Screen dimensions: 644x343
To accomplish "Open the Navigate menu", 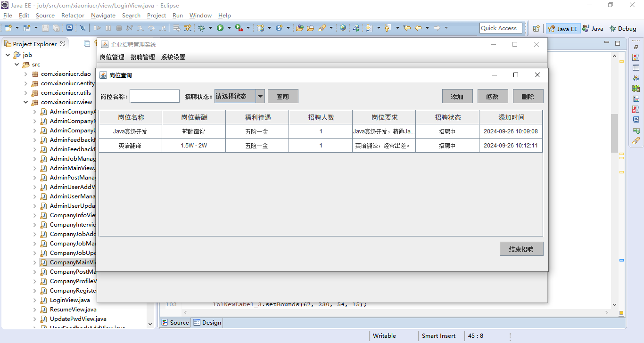I will coord(103,16).
